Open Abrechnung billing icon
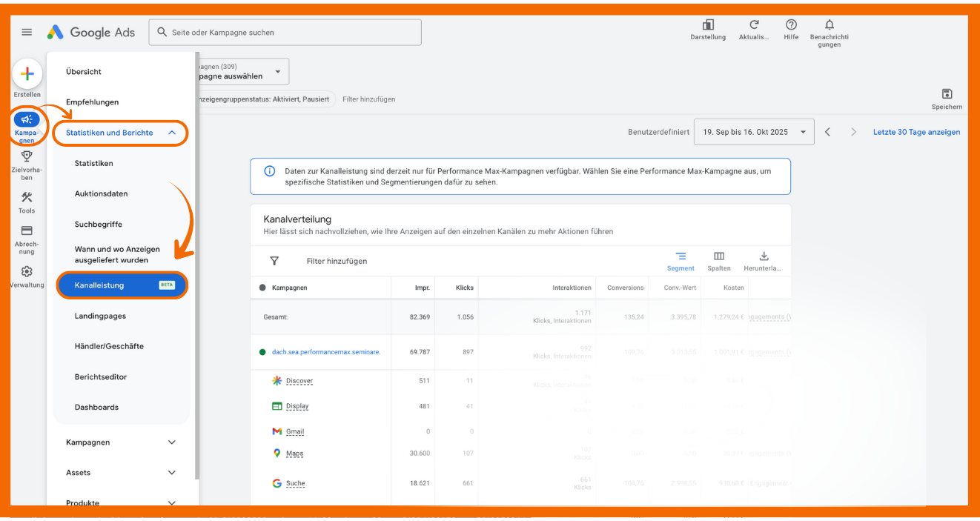 (x=27, y=231)
